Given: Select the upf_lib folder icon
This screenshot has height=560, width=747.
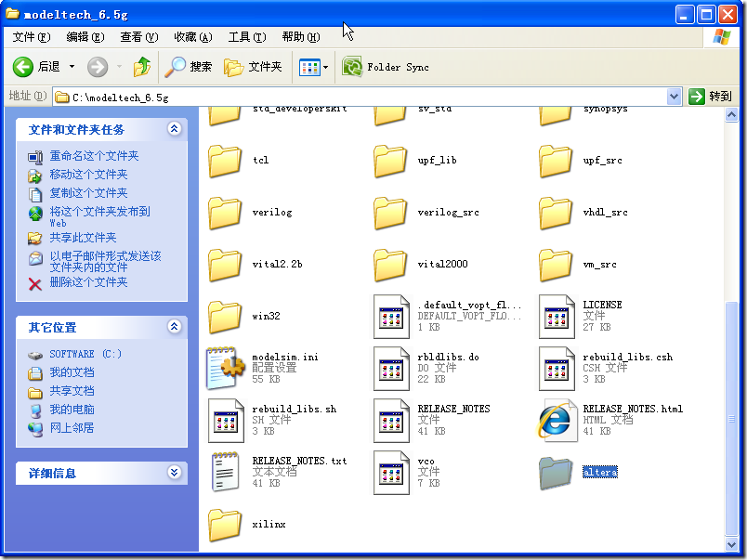Looking at the screenshot, I should pos(389,161).
